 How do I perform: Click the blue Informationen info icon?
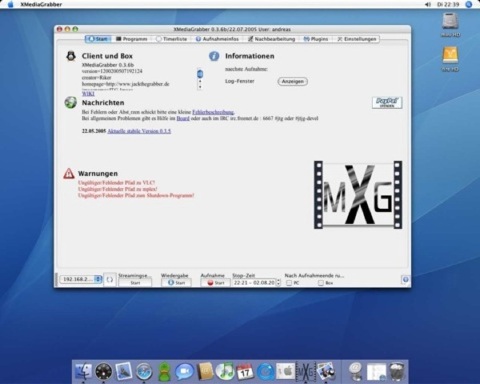pos(214,56)
